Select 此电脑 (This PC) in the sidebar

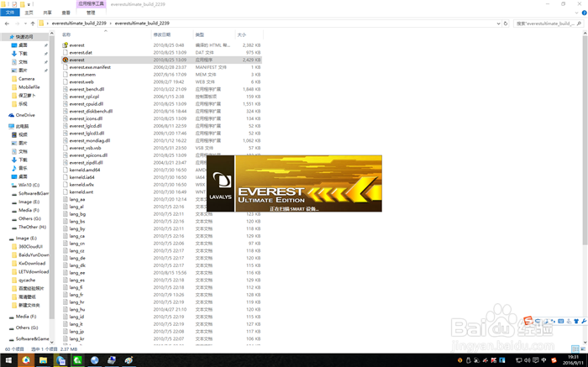point(22,126)
